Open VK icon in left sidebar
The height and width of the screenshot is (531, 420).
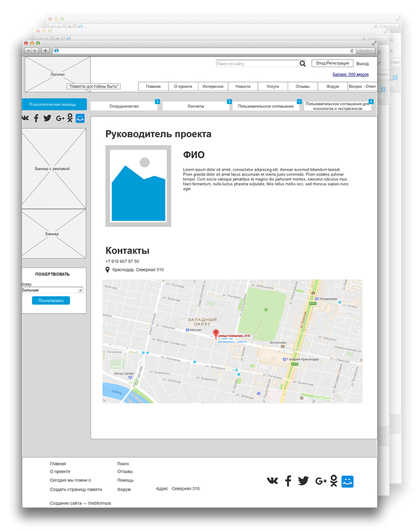[x=25, y=118]
